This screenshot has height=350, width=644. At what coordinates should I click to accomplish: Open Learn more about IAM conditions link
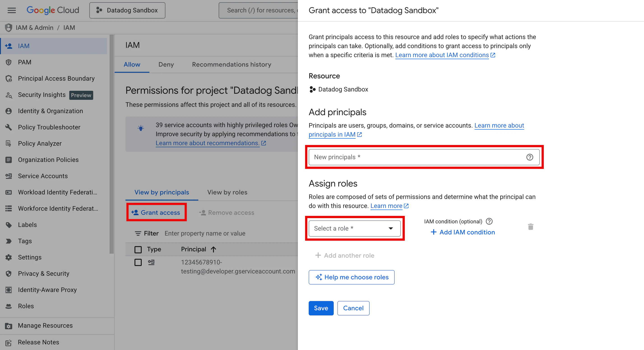pos(442,55)
